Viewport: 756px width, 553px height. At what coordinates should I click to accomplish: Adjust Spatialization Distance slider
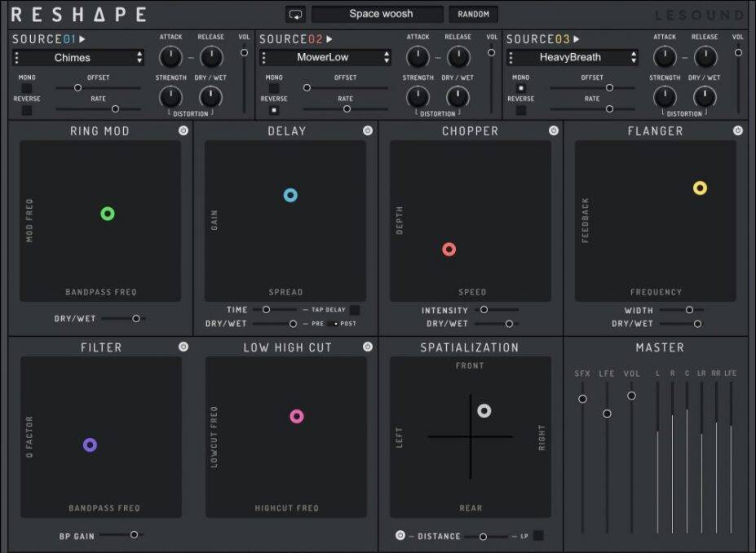[x=486, y=536]
